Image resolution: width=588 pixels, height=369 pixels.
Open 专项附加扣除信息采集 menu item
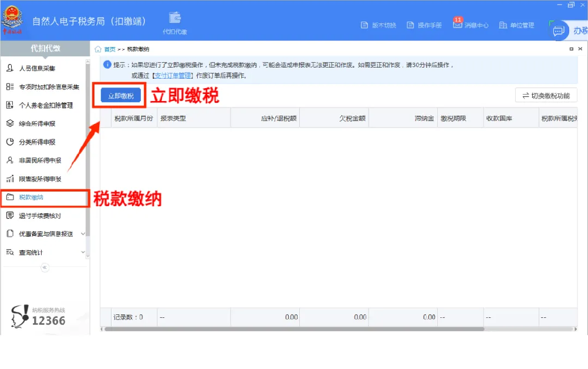43,87
